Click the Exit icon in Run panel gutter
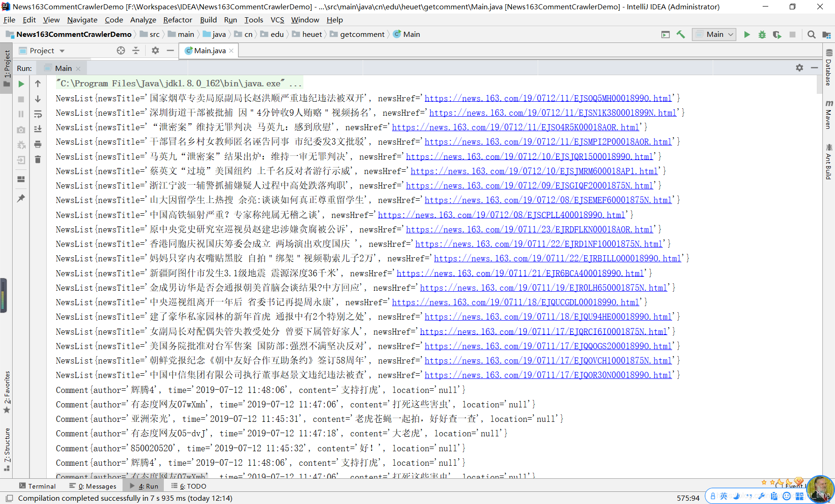This screenshot has width=835, height=504. tap(21, 160)
